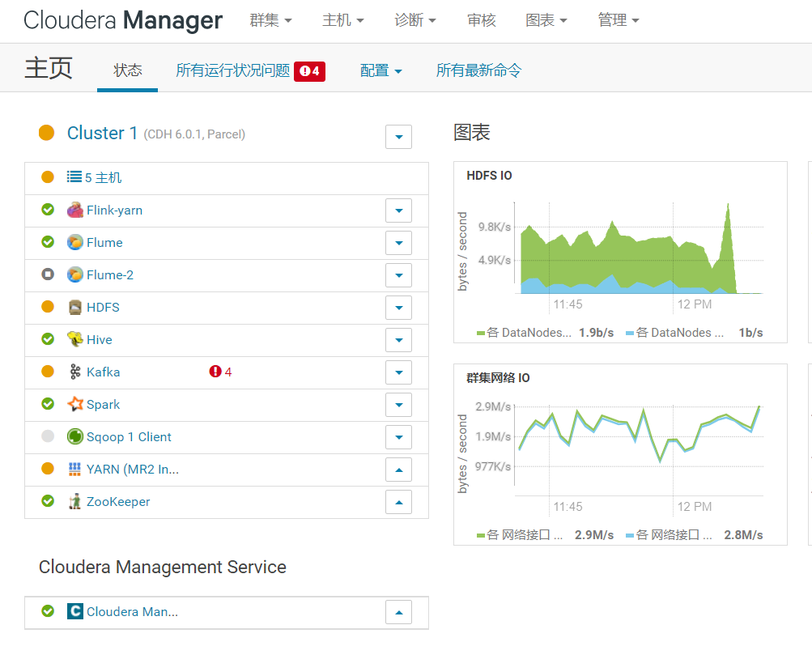Click the orange health status icon for HDFS
The width and height of the screenshot is (812, 659).
coord(48,307)
